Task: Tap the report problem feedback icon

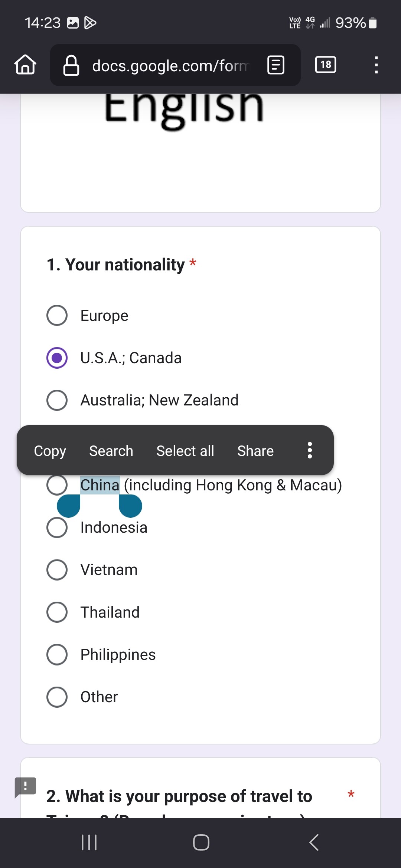Action: (25, 786)
